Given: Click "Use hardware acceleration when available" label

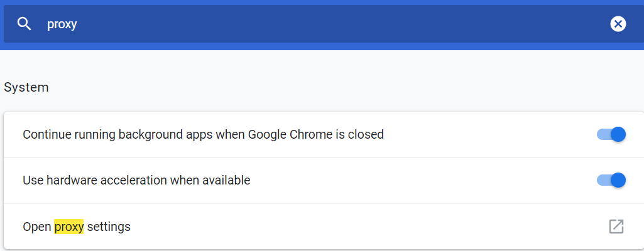Looking at the screenshot, I should [136, 180].
